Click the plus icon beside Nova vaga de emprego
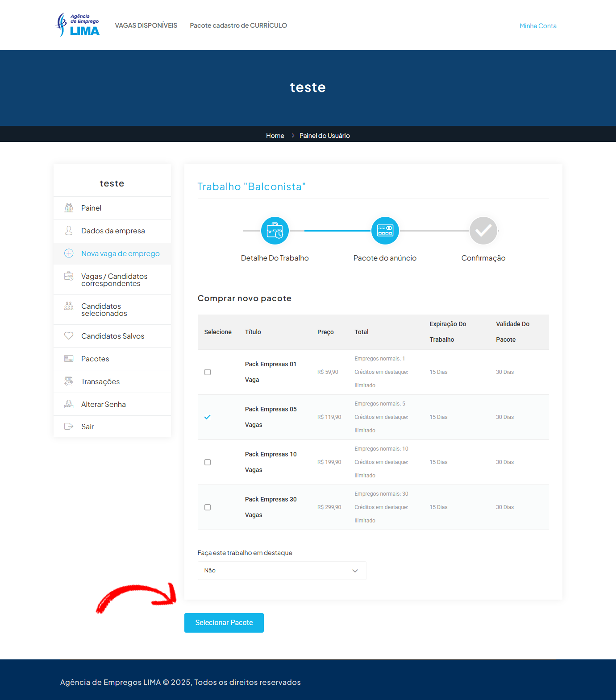This screenshot has width=616, height=700. pos(69,253)
